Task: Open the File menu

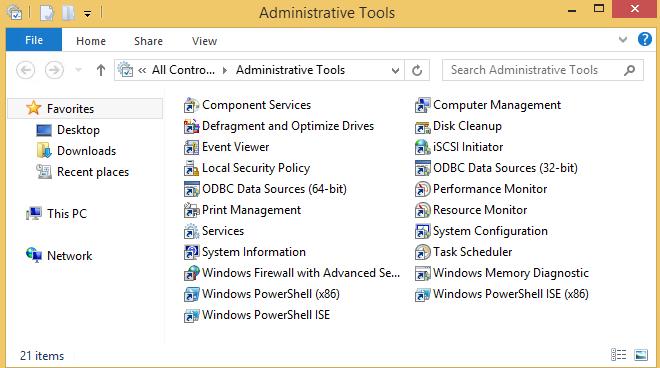Action: coord(34,40)
